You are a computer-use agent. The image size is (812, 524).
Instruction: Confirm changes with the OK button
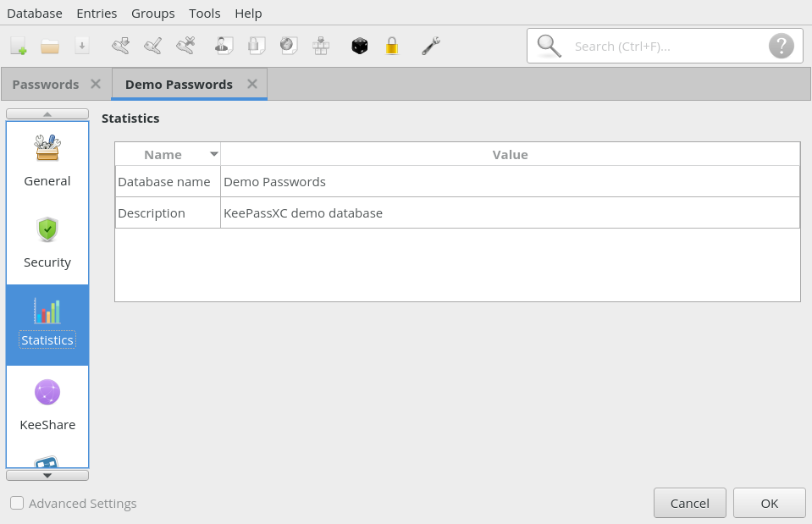tap(768, 502)
